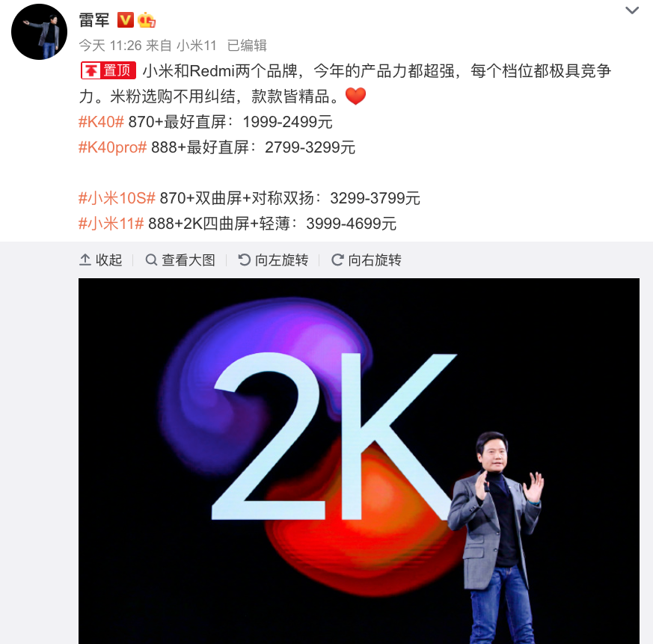653x644 pixels.
Task: Open the #K40pro# hashtag topic
Action: click(112, 147)
